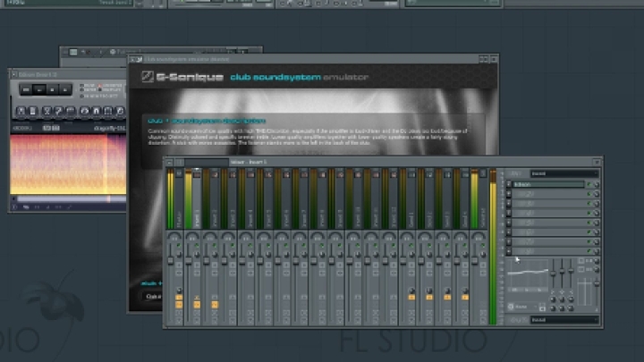Click the Insert 1 track volume fader

click(x=189, y=261)
